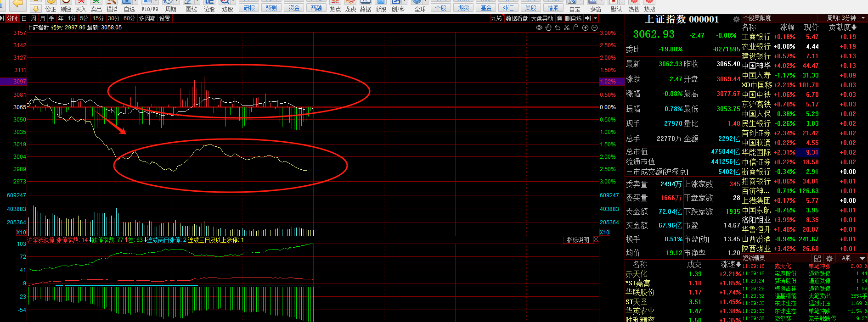Open the 新股 new stocks icon
Screen dimensions: 868x322
coord(381,6)
